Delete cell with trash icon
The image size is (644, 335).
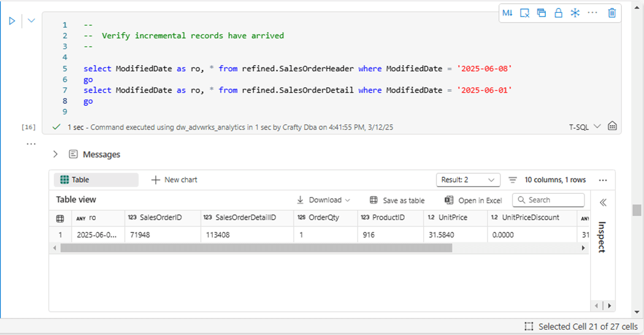pos(611,13)
